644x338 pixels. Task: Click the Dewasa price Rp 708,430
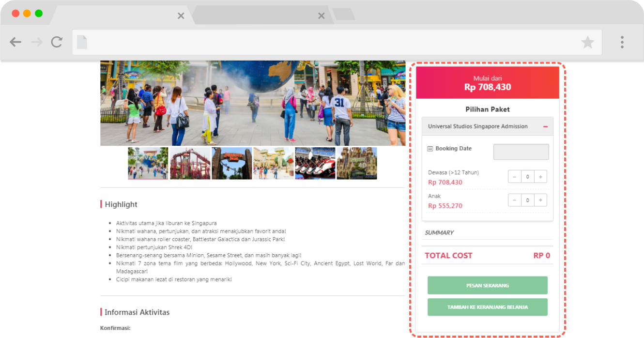pos(445,183)
